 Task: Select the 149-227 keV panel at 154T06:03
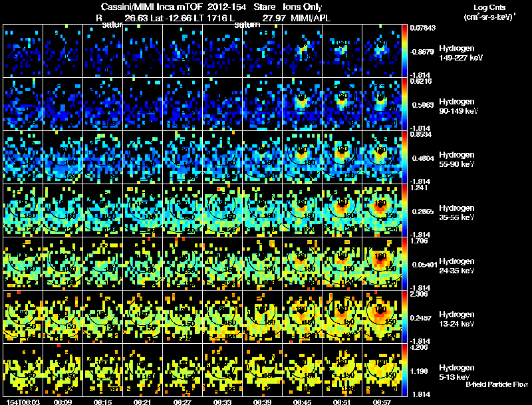23,51
